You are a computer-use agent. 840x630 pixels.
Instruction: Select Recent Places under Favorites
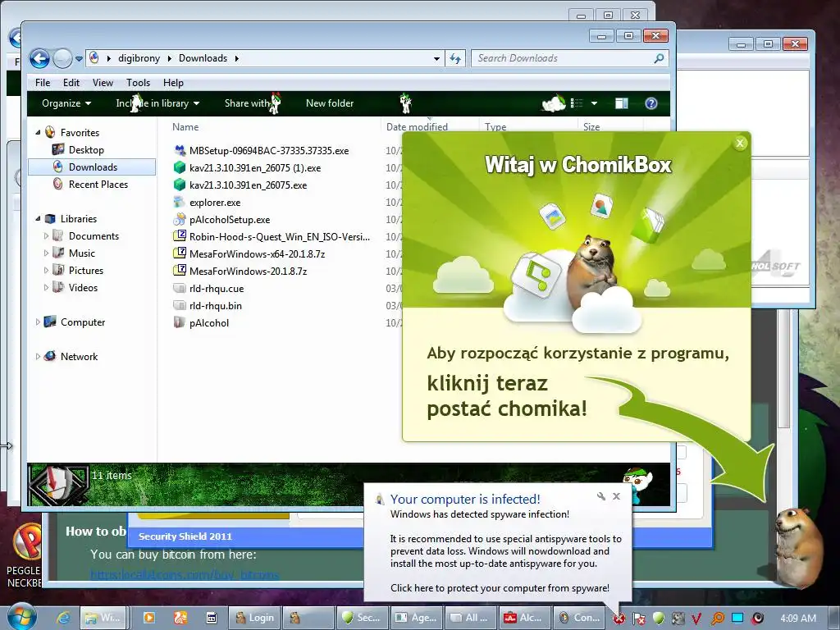point(98,185)
